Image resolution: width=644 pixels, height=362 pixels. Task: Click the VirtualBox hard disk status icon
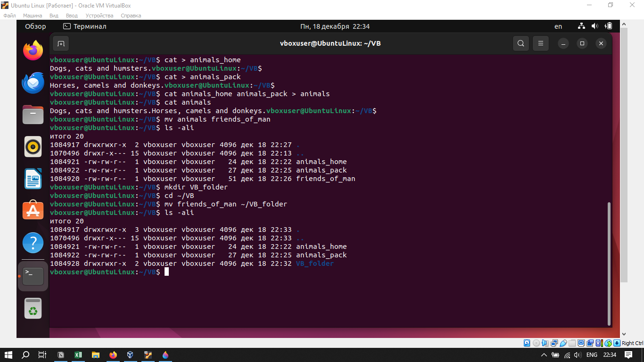click(x=527, y=343)
